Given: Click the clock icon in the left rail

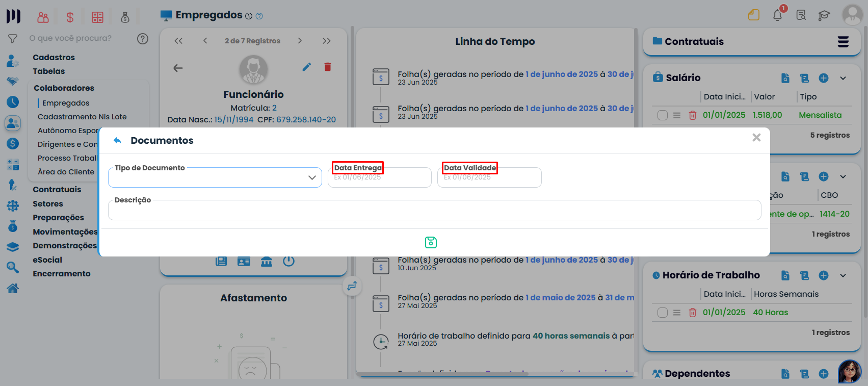Looking at the screenshot, I should [13, 102].
